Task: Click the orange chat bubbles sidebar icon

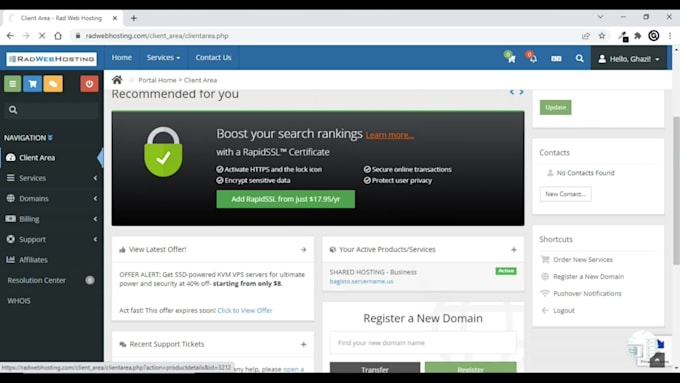Action: coord(53,84)
